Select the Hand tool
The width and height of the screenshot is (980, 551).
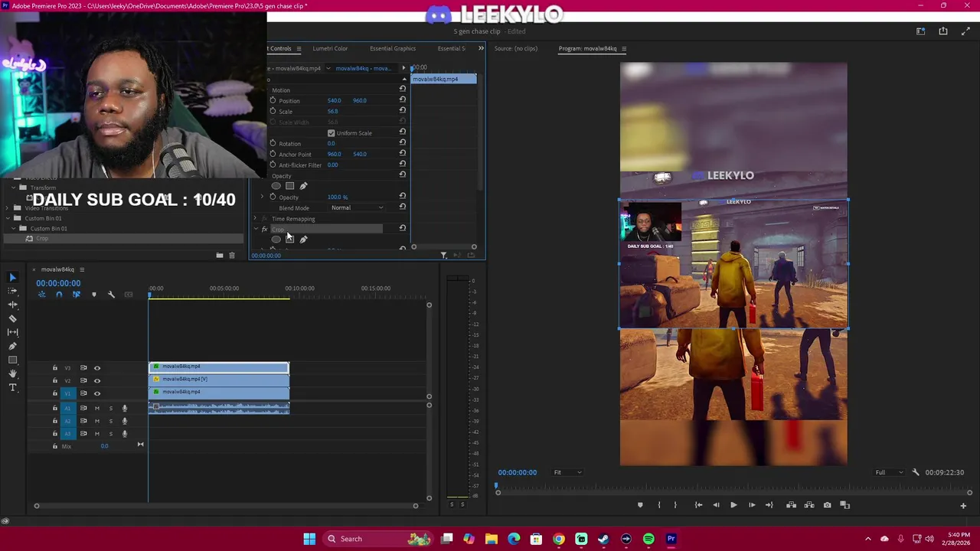click(12, 373)
